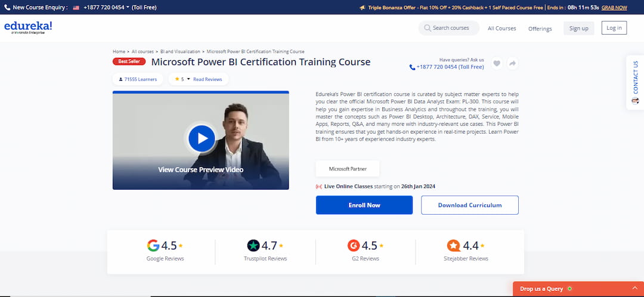Click the support agent avatar in Contact Us tab
The width and height of the screenshot is (644, 297).
(x=636, y=101)
